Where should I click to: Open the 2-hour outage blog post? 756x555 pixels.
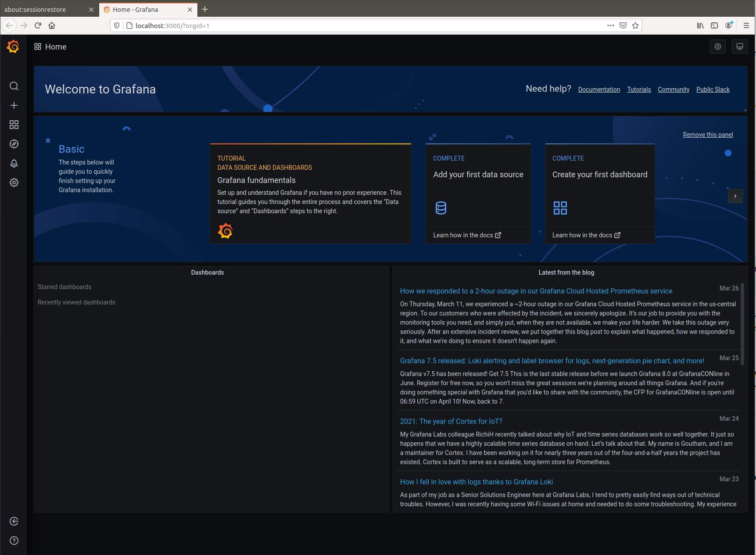[536, 291]
